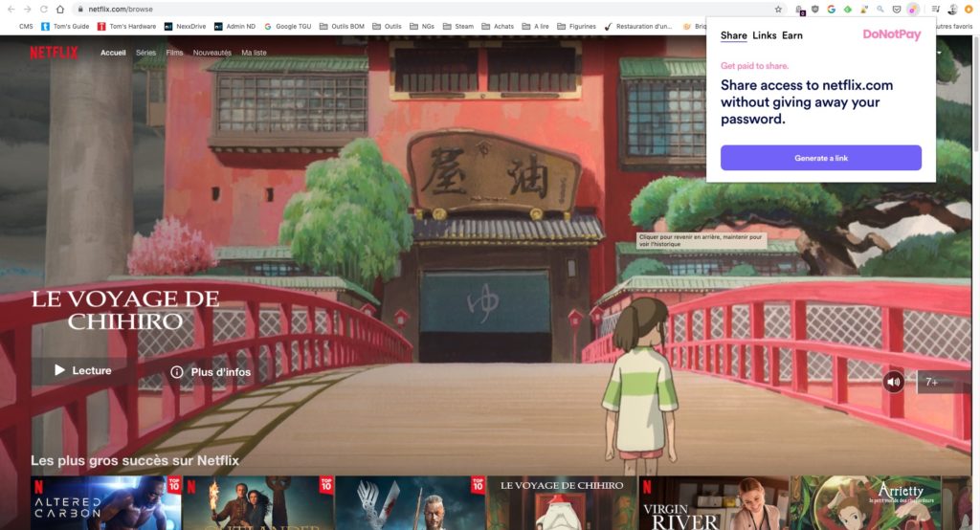Image resolution: width=980 pixels, height=530 pixels.
Task: Open the NexxDrive bookmark
Action: [185, 26]
